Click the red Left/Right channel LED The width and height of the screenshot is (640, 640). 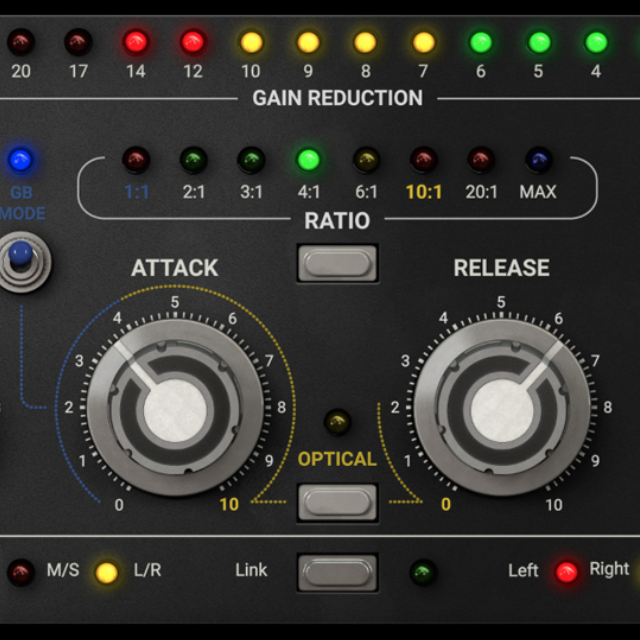click(566, 572)
